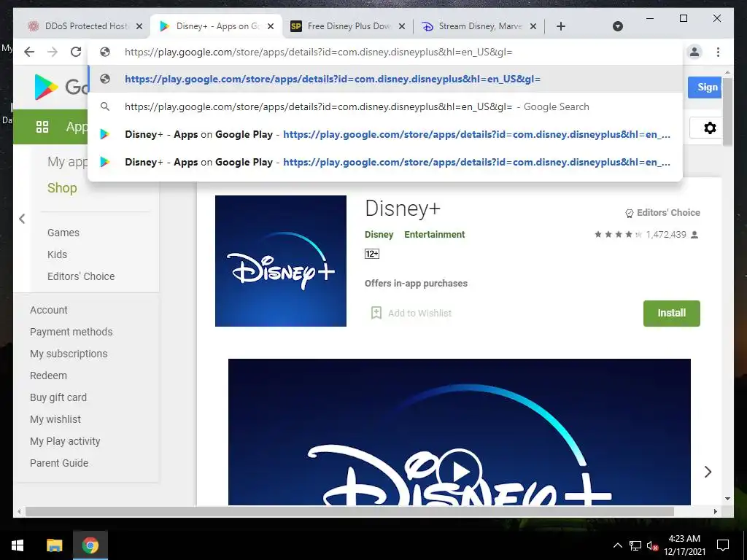
Task: Show hidden system tray icons
Action: 617,545
